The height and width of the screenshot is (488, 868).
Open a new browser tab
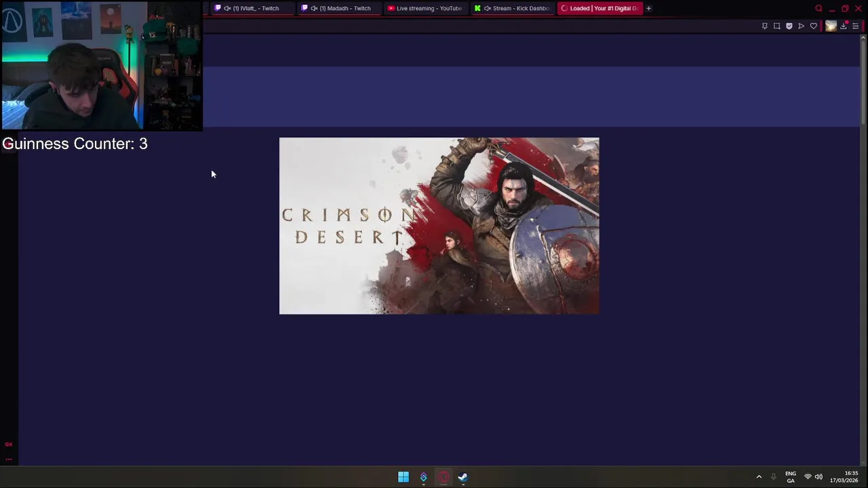point(648,8)
